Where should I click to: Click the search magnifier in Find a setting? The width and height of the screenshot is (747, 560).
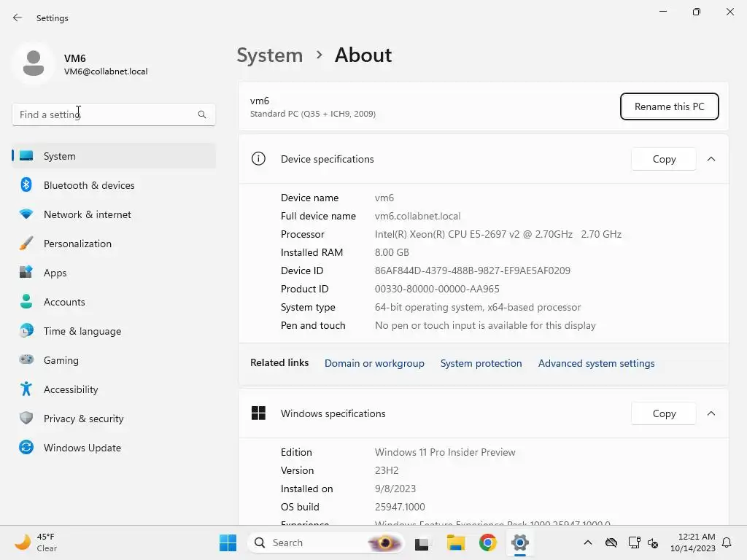point(202,114)
